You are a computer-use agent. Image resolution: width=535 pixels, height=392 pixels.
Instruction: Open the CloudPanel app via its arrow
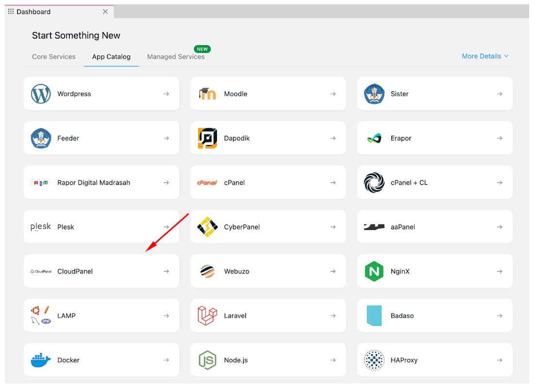(x=165, y=271)
